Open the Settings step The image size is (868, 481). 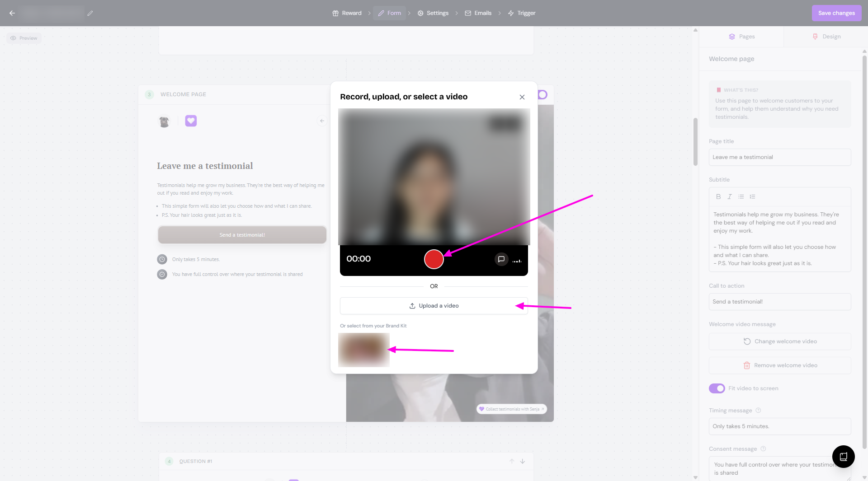tap(433, 13)
